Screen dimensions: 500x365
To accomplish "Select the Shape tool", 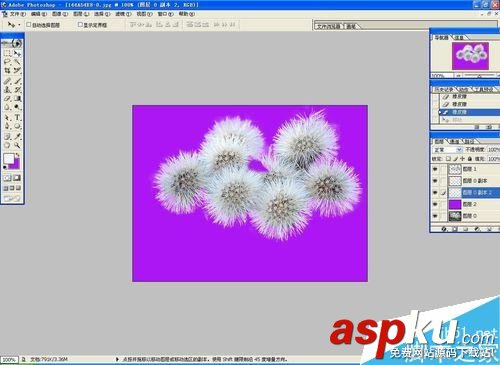I will (x=17, y=126).
